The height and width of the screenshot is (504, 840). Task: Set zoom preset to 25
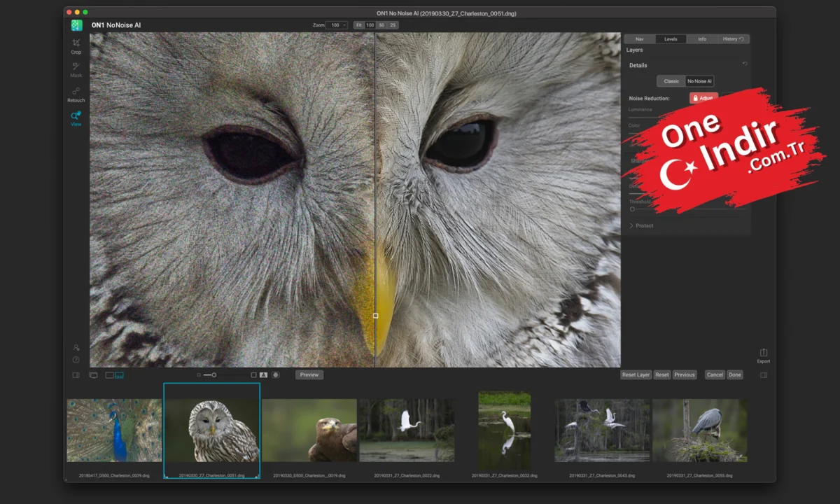coord(393,25)
